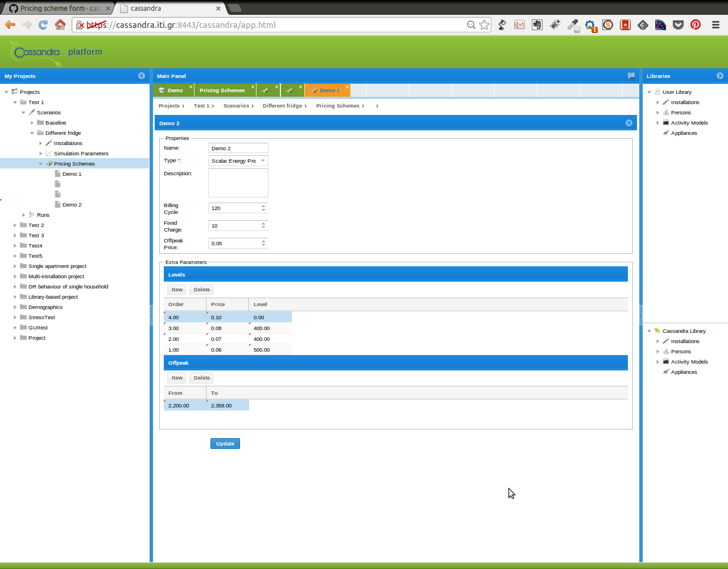Viewport: 728px width, 569px height.
Task: Open the Pinterest extension icon
Action: pyautogui.click(x=696, y=24)
